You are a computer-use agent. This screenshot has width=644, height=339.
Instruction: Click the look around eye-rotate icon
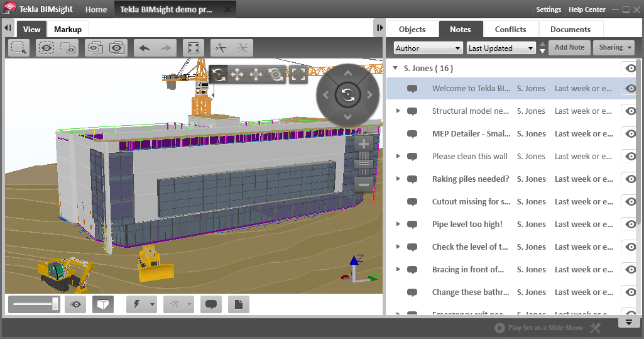(x=276, y=75)
